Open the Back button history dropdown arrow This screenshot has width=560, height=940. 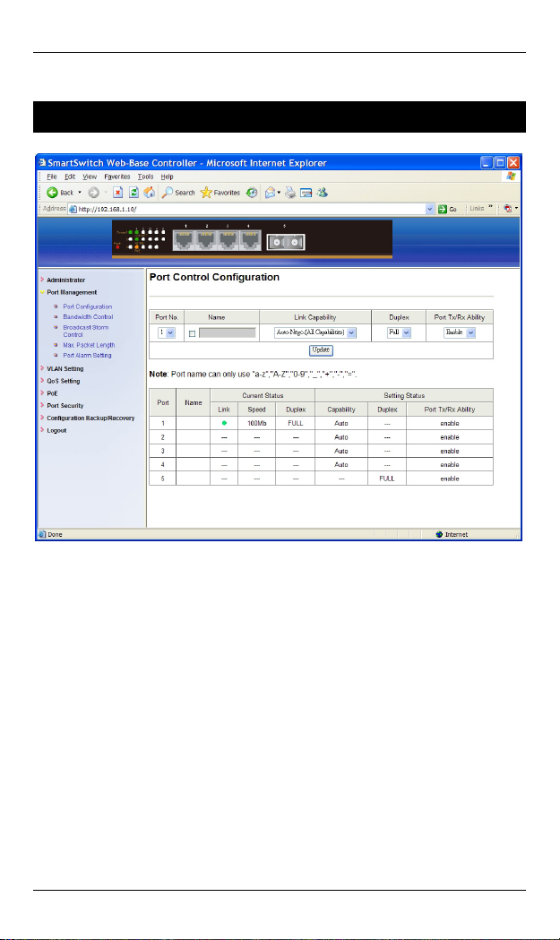click(80, 193)
